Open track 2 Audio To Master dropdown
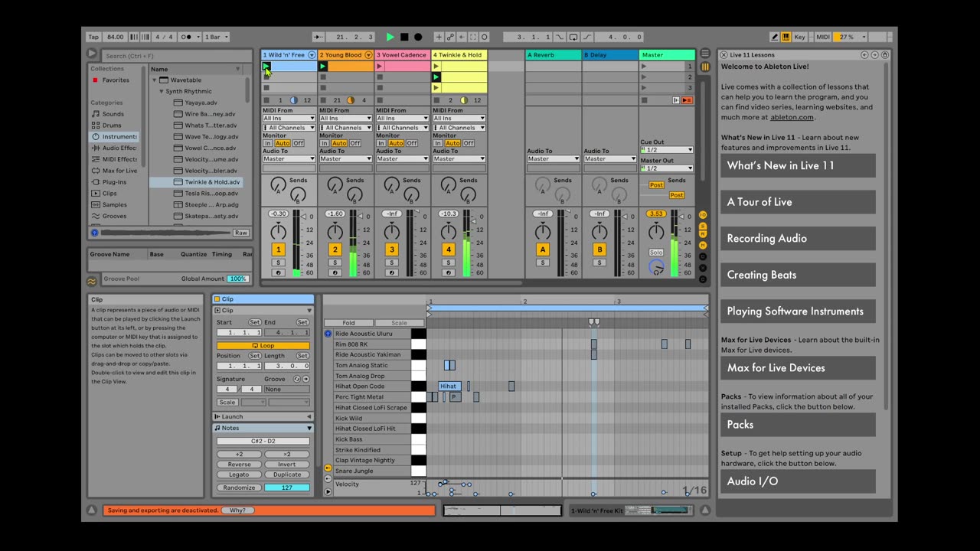Screen dimensions: 980x551 [345, 158]
